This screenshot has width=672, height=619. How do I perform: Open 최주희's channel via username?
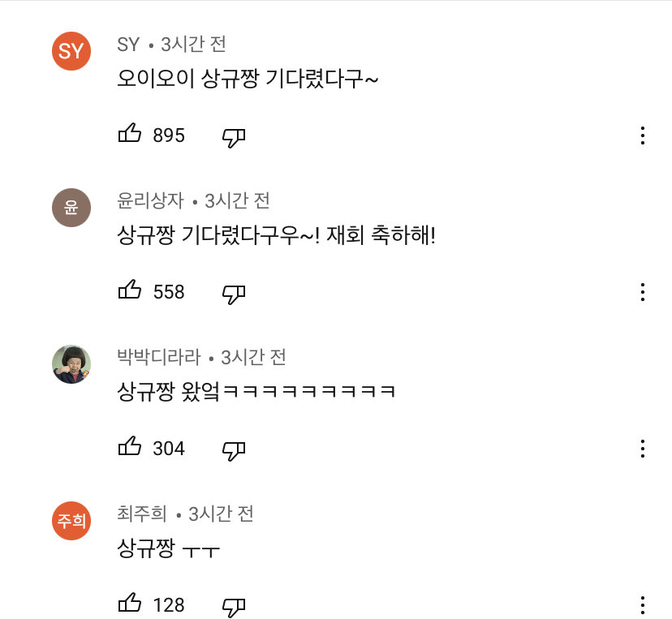142,514
